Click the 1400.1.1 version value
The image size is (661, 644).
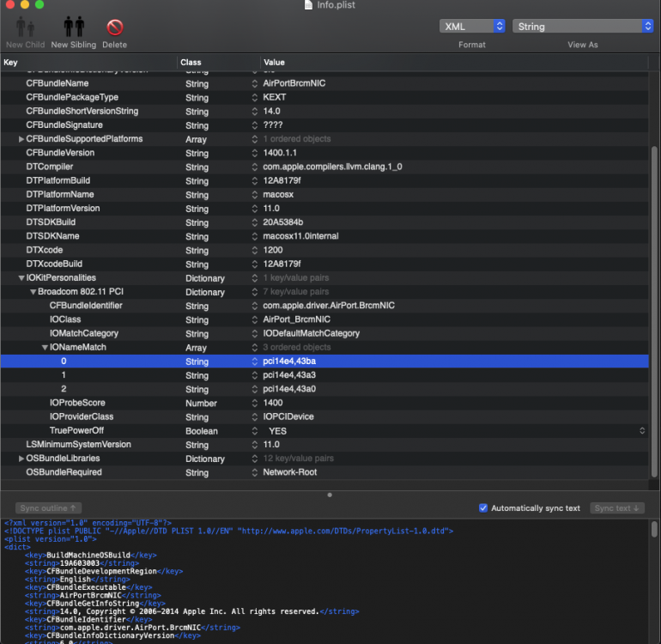(x=280, y=153)
